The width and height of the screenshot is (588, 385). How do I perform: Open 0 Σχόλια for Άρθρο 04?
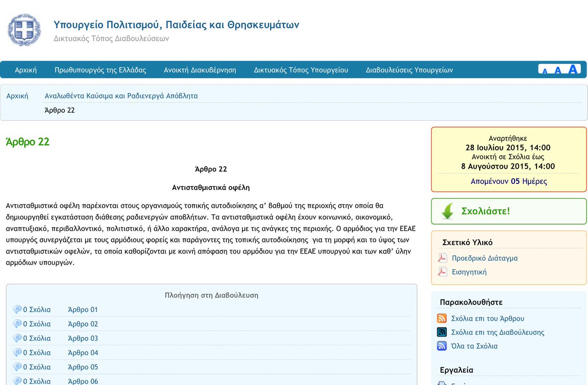click(37, 352)
